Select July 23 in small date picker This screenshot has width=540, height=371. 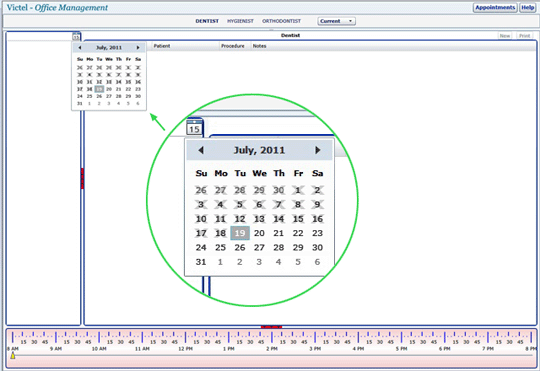[x=138, y=89]
